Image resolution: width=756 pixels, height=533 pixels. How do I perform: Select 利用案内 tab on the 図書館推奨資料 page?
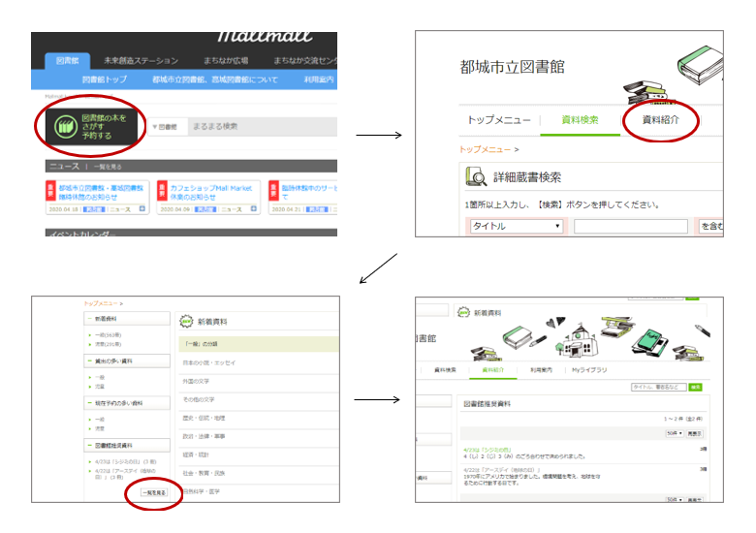coord(541,370)
